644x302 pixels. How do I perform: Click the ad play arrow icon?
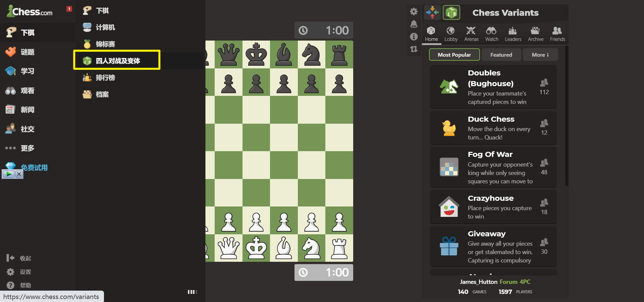pyautogui.click(x=8, y=174)
